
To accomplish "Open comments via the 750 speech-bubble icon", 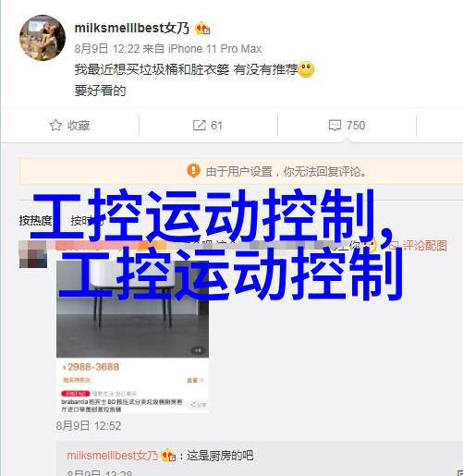I will pos(335,125).
